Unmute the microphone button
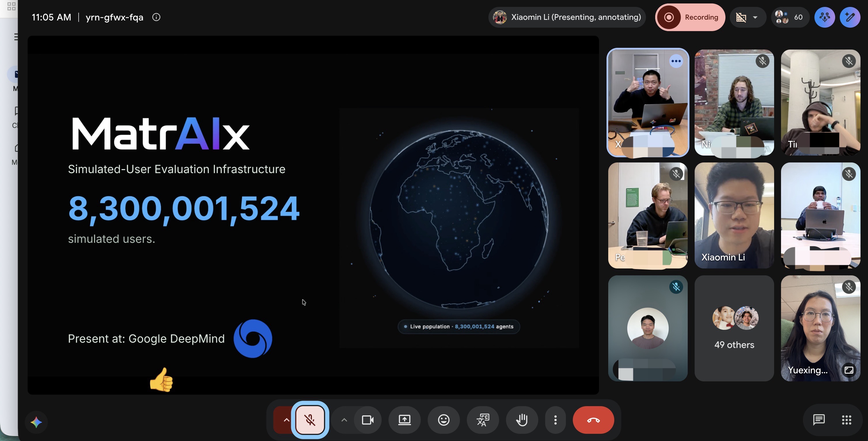Image resolution: width=868 pixels, height=441 pixels. click(310, 420)
